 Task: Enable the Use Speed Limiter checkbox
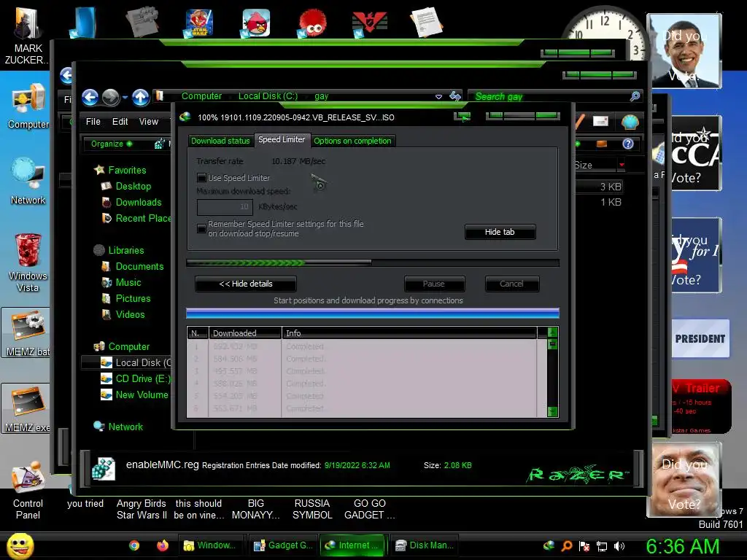tap(201, 178)
